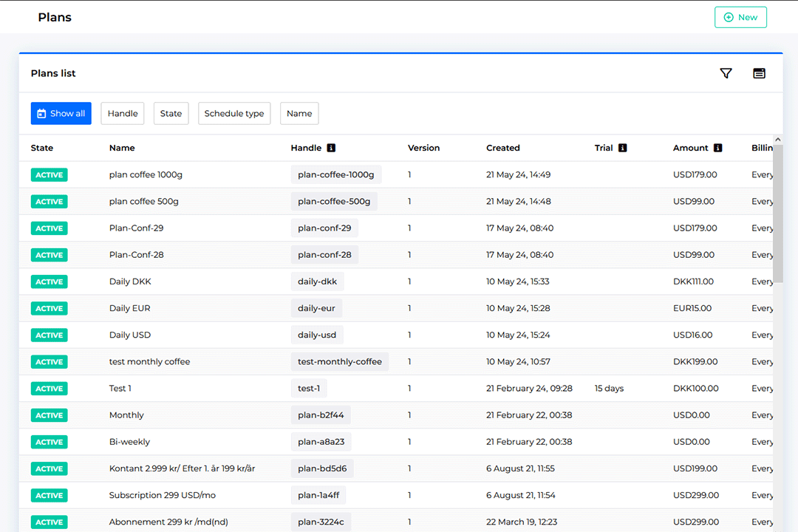Click the Trial column info icon
Image resolution: width=798 pixels, height=532 pixels.
coord(622,148)
